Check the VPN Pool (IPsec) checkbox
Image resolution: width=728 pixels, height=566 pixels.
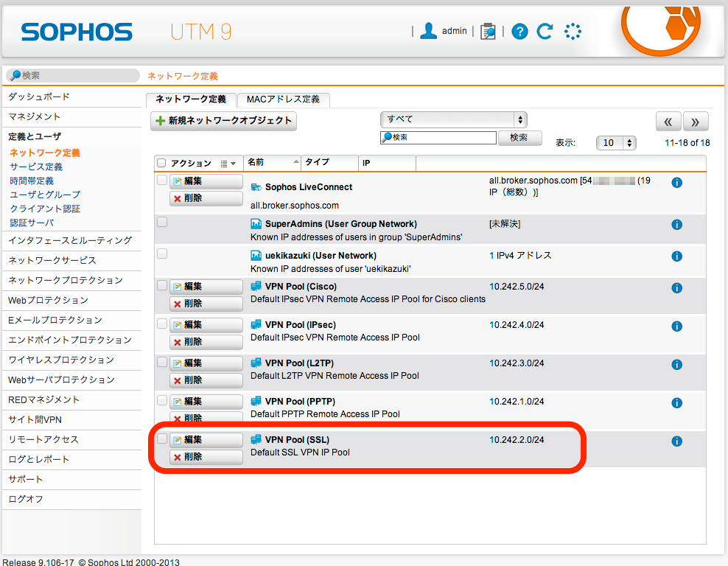coord(162,324)
